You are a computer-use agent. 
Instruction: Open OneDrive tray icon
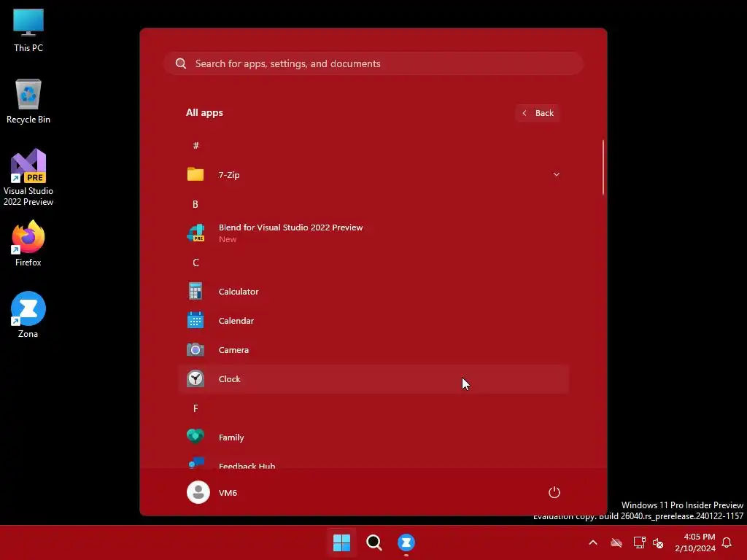pos(616,542)
